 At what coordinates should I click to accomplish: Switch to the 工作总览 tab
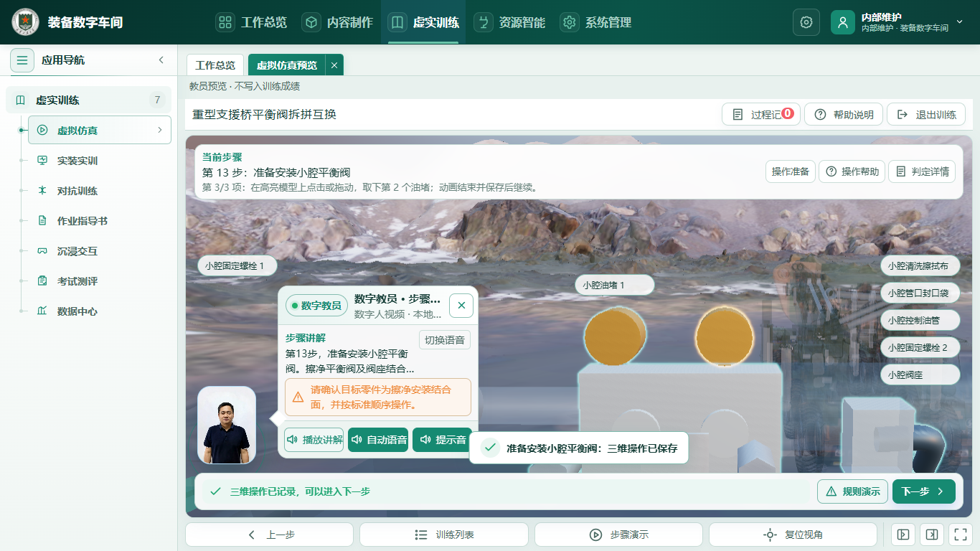[x=215, y=65]
